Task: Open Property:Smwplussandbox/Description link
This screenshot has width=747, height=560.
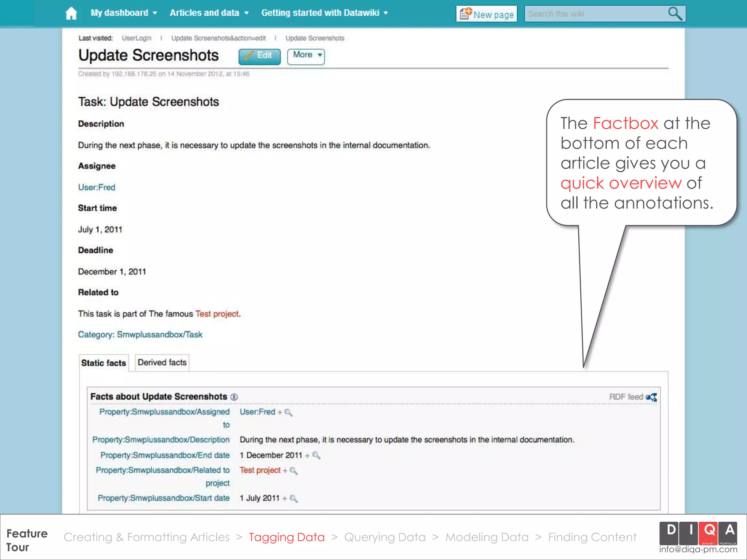Action: click(x=161, y=440)
